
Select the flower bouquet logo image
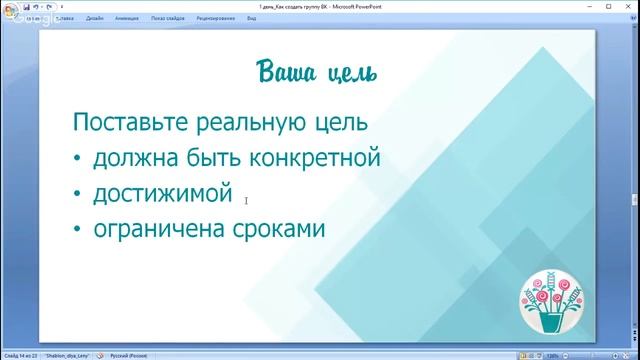[x=551, y=302]
